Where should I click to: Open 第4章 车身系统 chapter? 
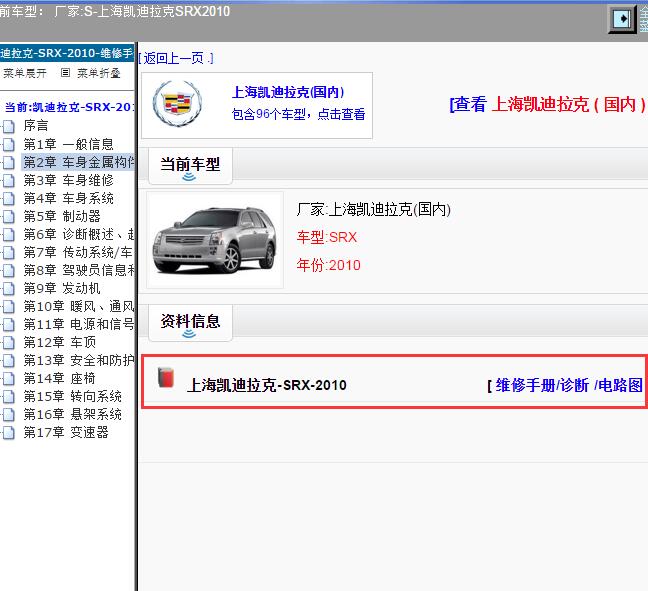(x=68, y=198)
